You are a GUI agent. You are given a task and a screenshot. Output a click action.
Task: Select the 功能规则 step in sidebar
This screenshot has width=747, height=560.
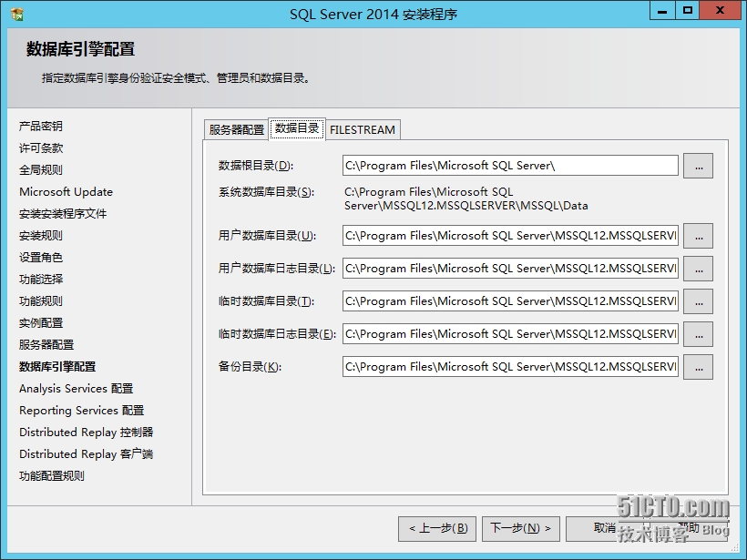click(x=40, y=301)
